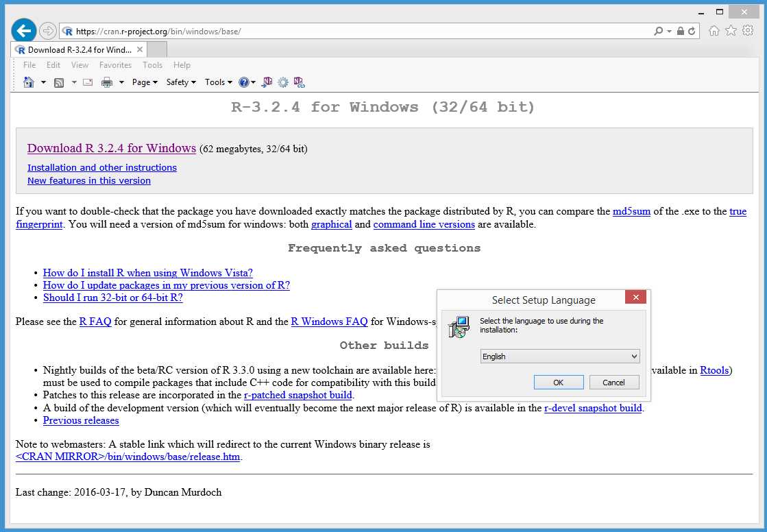This screenshot has width=767, height=532.
Task: Click the OneNote Linked Notes icon
Action: [299, 82]
